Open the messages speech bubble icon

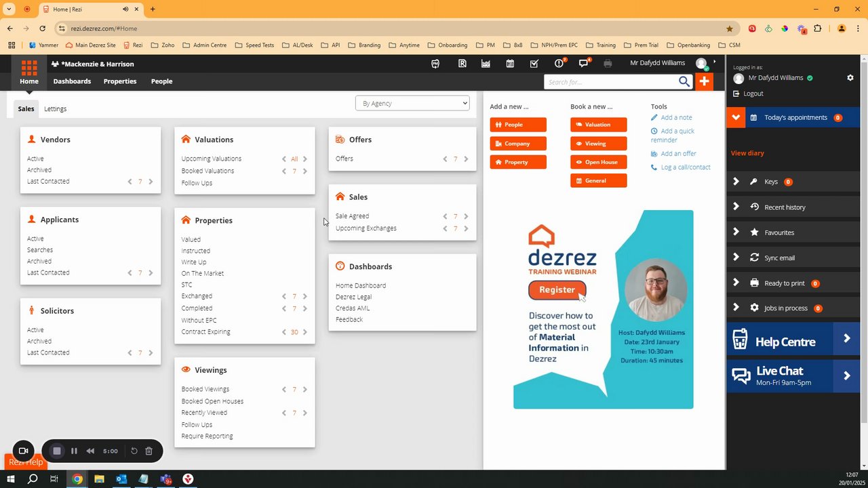[584, 63]
